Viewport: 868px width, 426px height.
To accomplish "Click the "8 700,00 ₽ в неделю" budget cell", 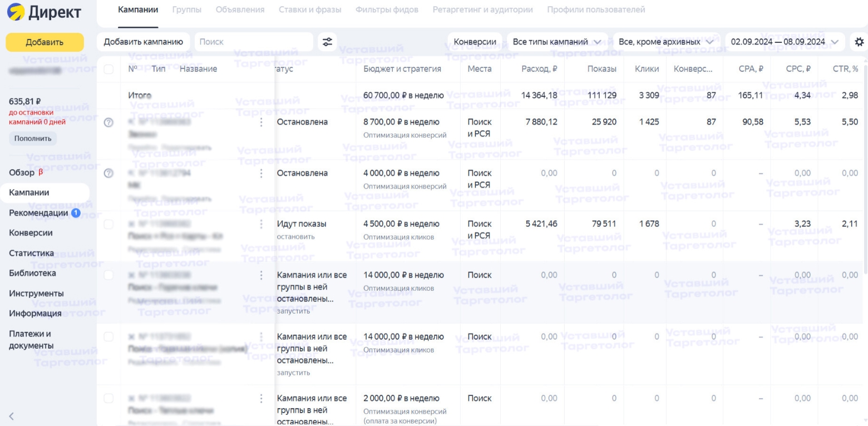I will pyautogui.click(x=401, y=122).
